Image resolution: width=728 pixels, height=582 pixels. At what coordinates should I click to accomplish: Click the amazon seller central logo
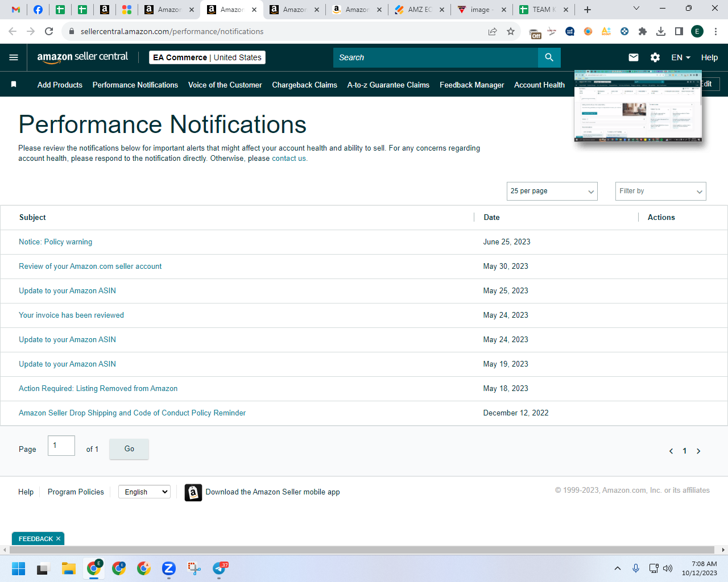82,57
